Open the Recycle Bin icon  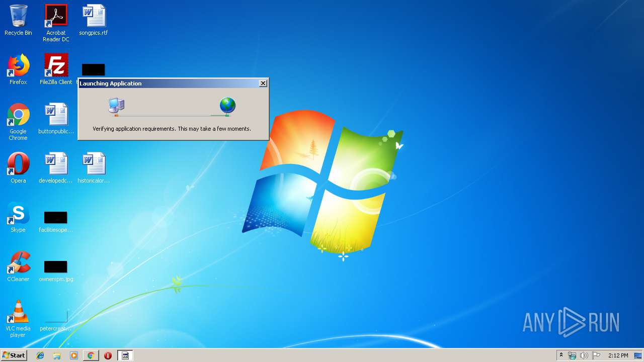18,20
